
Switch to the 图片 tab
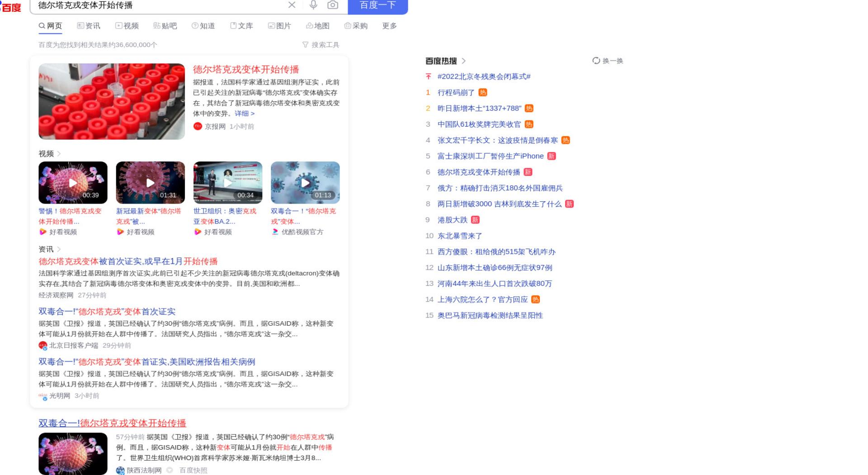pyautogui.click(x=279, y=26)
